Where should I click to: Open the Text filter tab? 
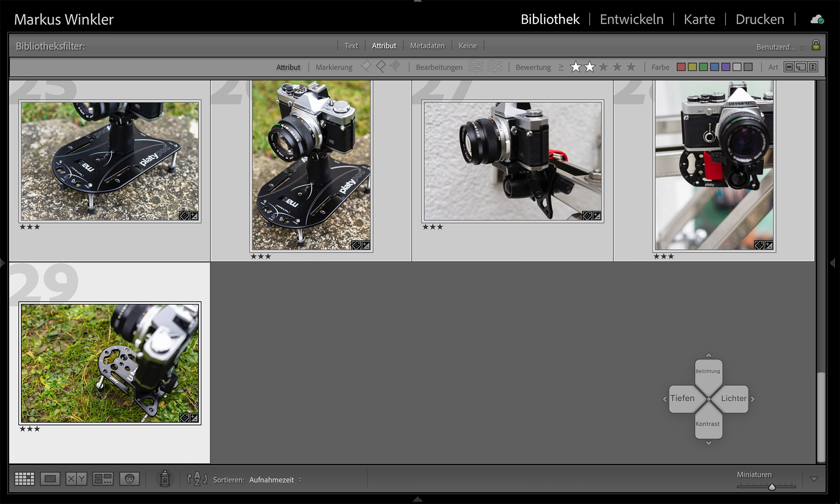tap(351, 45)
